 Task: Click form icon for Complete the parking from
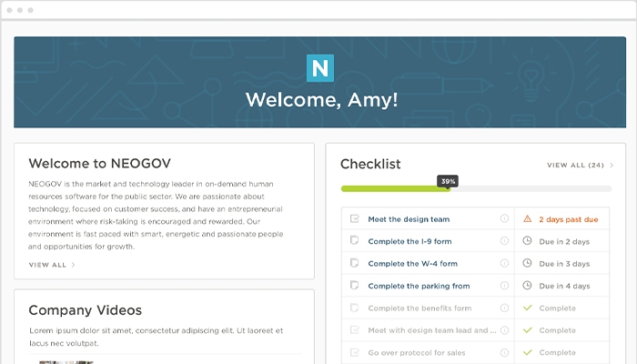[x=355, y=286]
